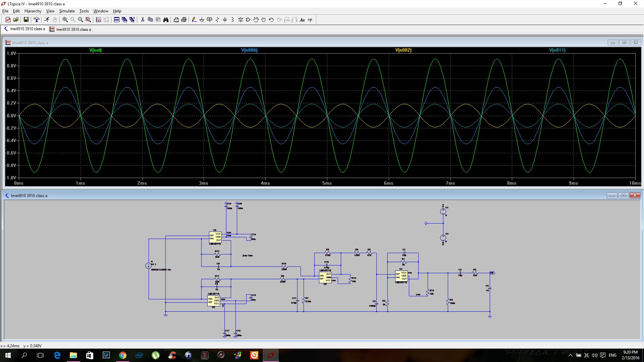
Task: Select the Drag closed-hand tool
Action: point(264,20)
